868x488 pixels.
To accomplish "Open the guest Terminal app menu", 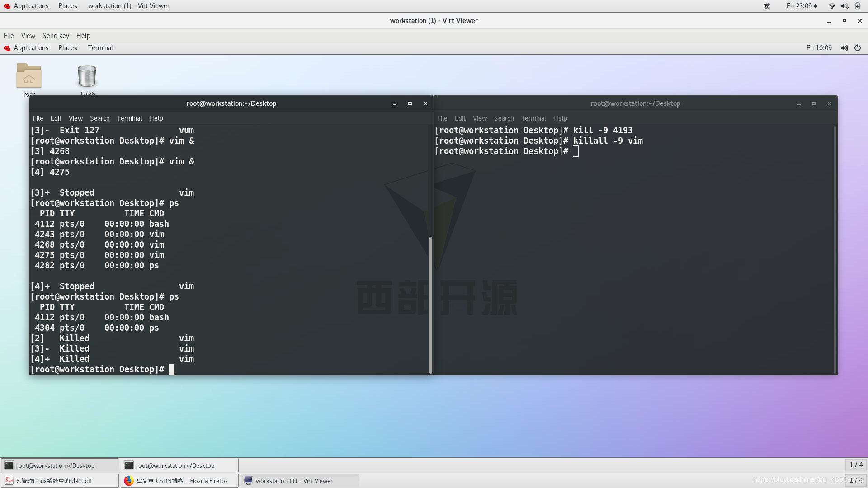I will pyautogui.click(x=100, y=48).
